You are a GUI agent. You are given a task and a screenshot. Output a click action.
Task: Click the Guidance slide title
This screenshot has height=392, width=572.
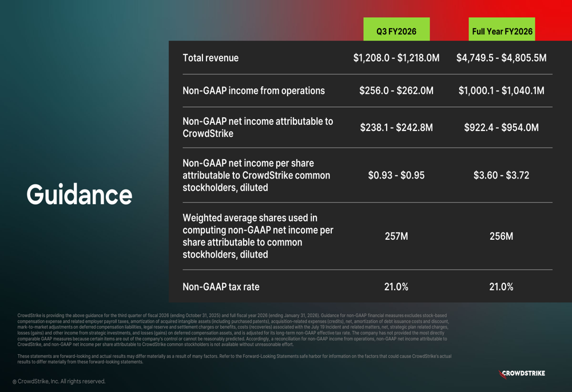(x=80, y=195)
